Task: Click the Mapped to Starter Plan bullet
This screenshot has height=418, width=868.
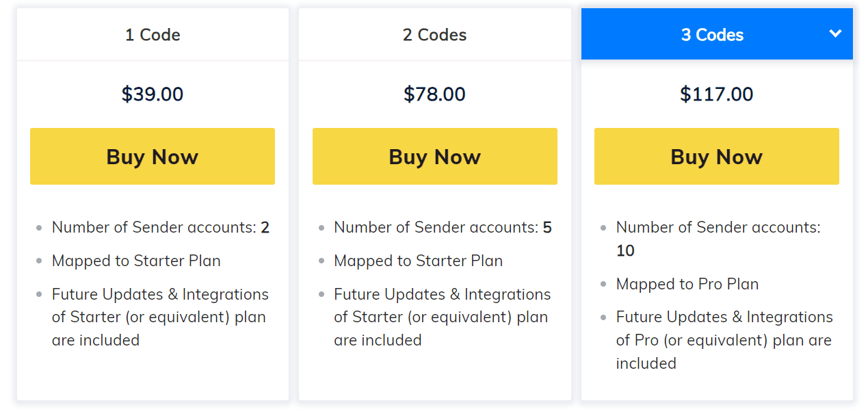Action: [135, 261]
